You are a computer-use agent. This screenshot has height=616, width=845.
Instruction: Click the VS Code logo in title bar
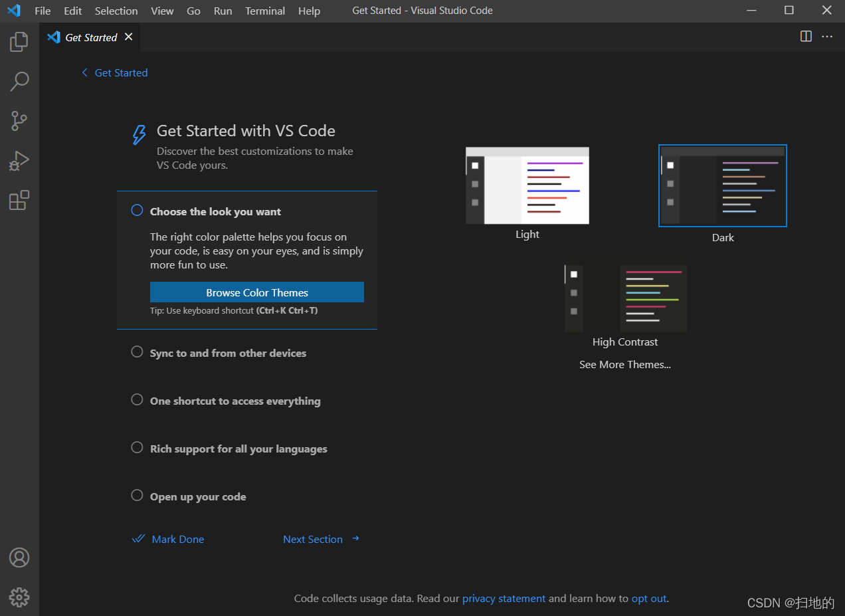tap(13, 11)
